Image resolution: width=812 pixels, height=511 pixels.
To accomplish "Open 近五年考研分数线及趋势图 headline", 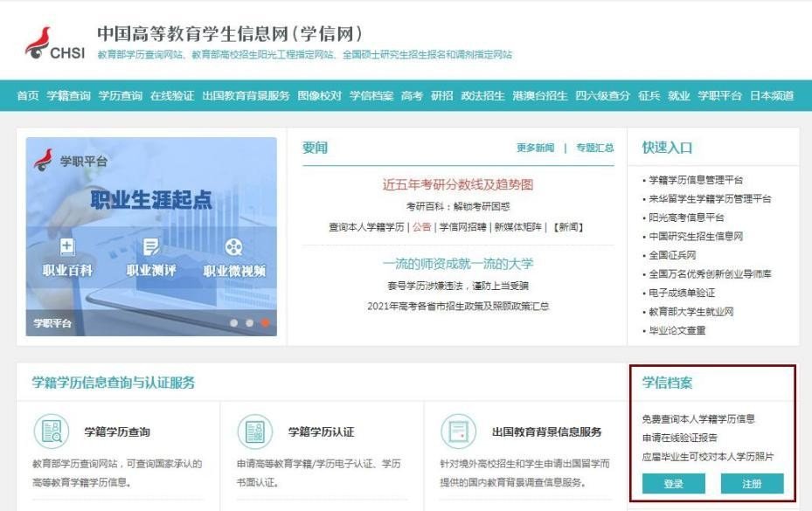I will click(457, 184).
